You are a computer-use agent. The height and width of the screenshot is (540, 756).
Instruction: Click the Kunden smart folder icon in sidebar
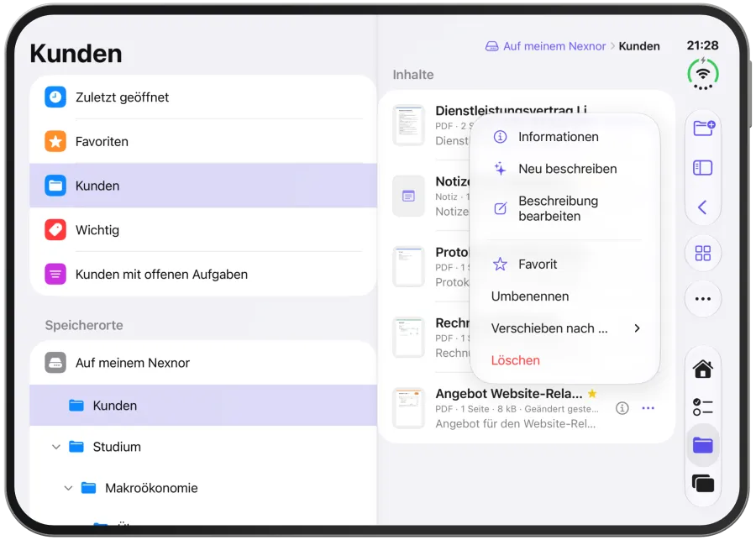click(x=55, y=186)
